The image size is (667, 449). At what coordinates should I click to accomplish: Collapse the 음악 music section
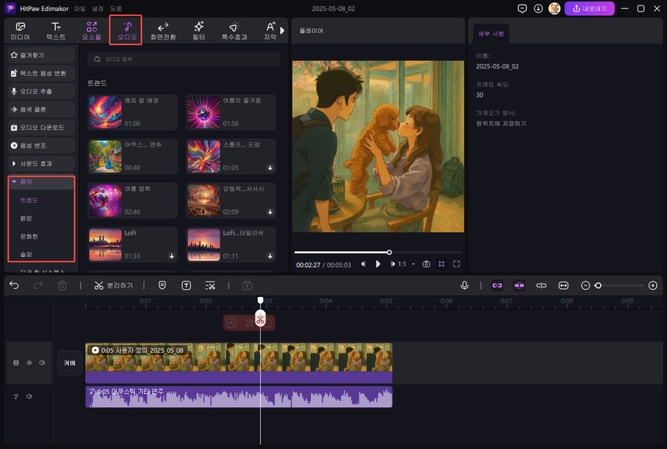(x=41, y=182)
